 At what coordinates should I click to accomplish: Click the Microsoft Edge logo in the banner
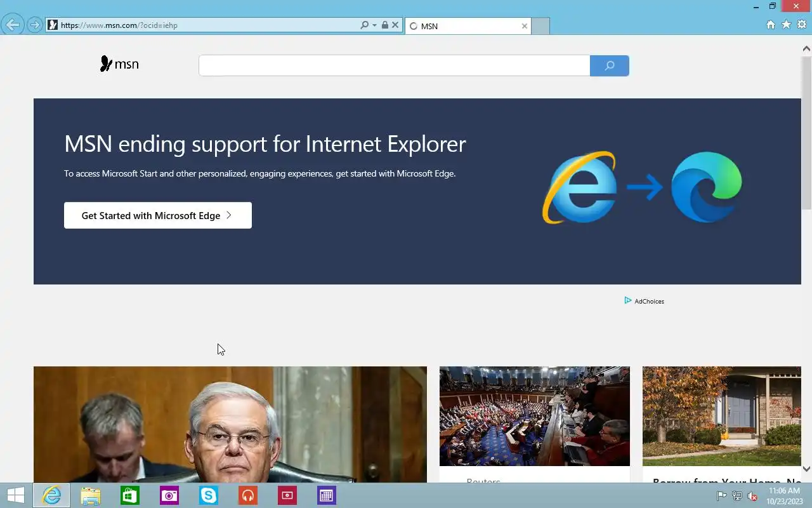tap(707, 187)
